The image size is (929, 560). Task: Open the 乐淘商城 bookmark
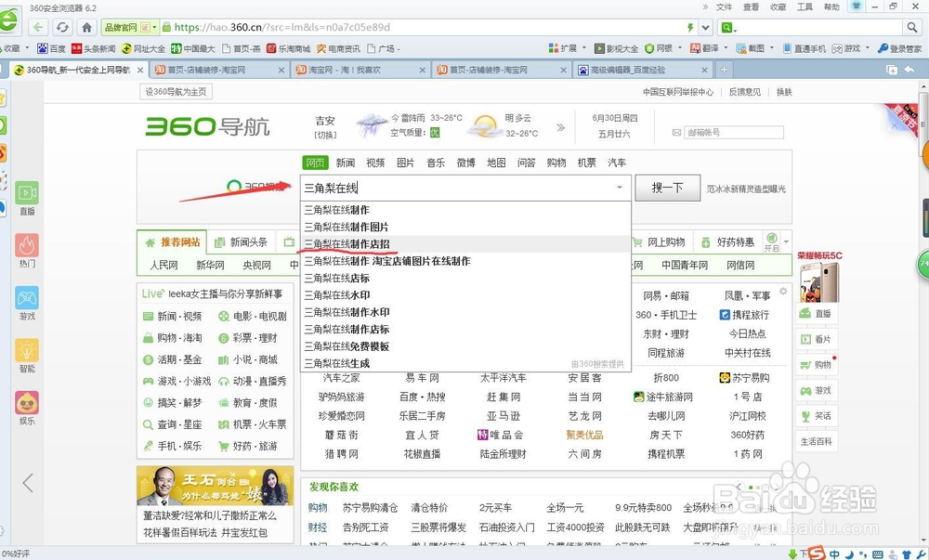[289, 48]
